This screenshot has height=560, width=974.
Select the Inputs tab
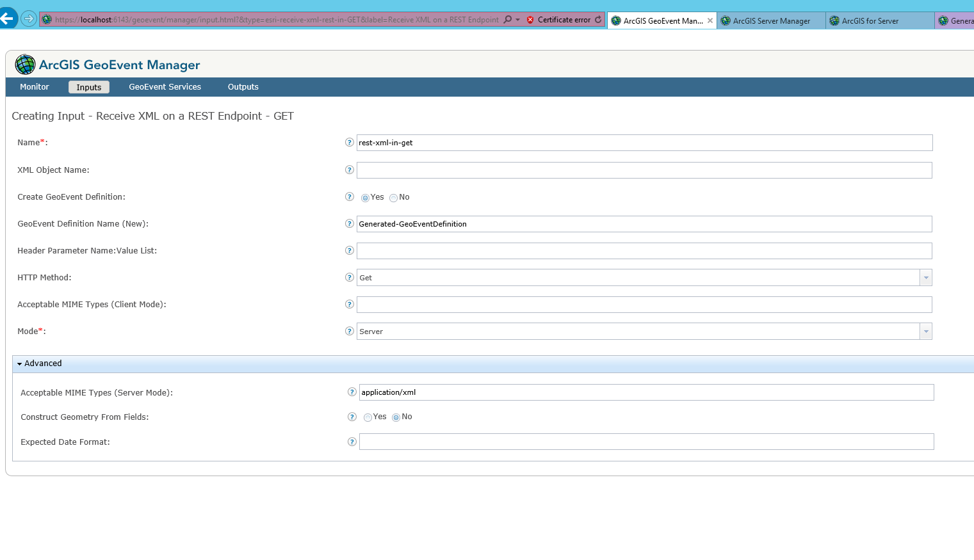click(89, 87)
